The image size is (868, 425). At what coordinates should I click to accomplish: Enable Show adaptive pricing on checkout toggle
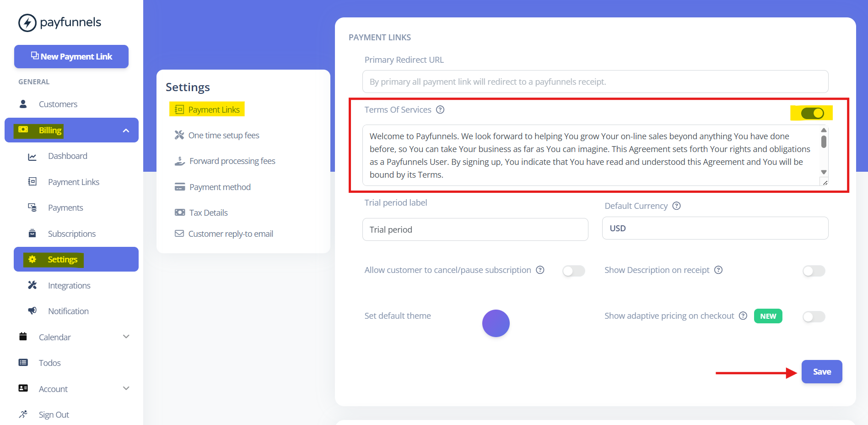814,317
